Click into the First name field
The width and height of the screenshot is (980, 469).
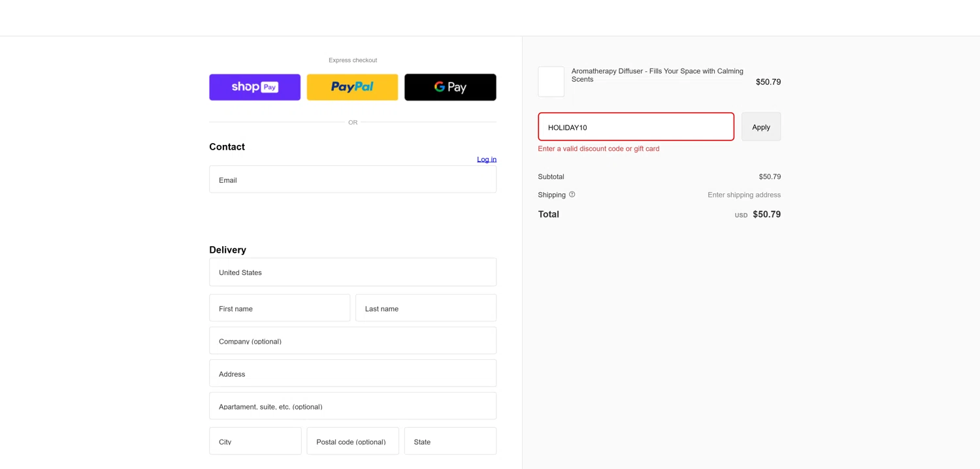click(x=280, y=308)
